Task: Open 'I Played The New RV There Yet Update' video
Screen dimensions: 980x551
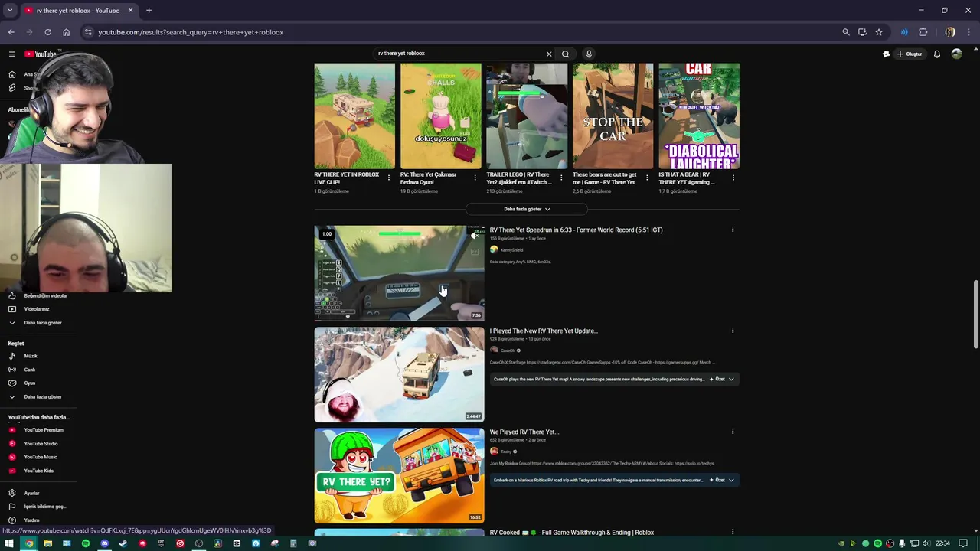Action: click(544, 331)
